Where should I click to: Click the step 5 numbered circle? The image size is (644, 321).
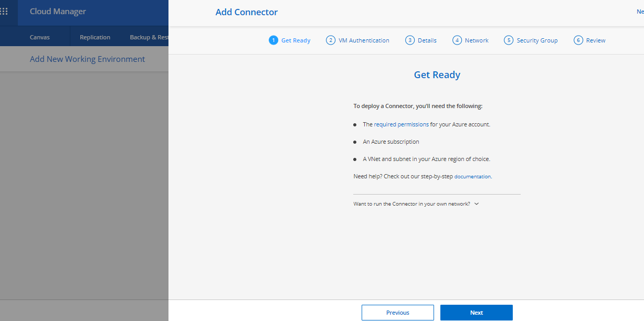[x=508, y=40]
